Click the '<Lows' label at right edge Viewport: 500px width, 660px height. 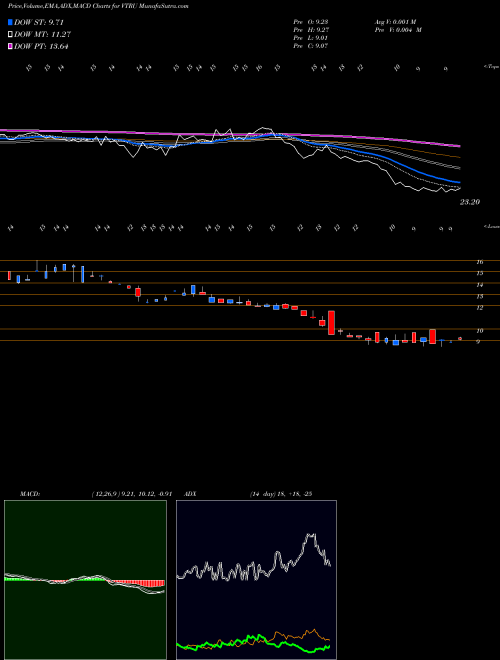point(491,226)
